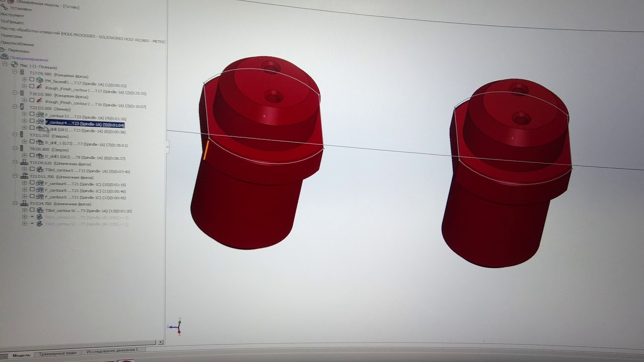The height and width of the screenshot is (362, 644).
Task: Open the Модель tab at the bottom
Action: click(21, 355)
